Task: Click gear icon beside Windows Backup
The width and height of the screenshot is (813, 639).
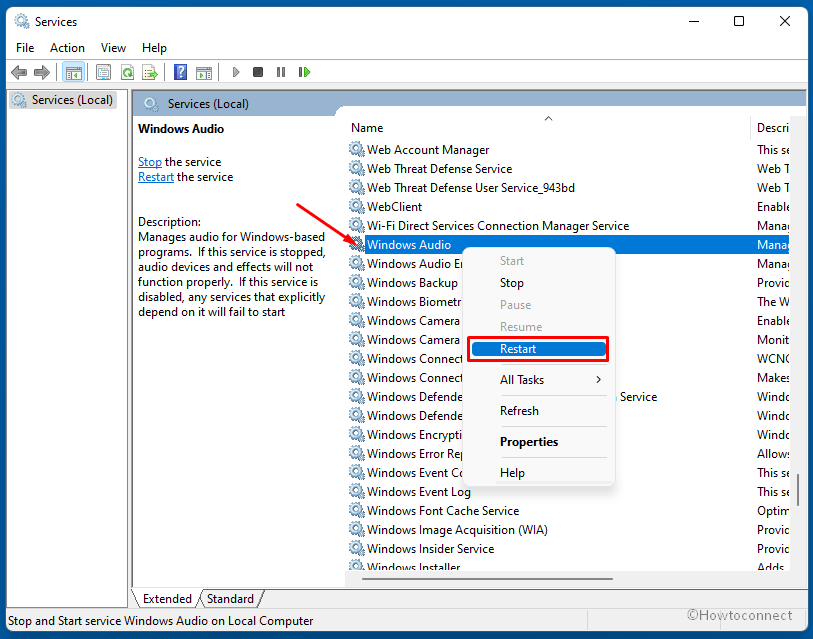Action: click(356, 282)
